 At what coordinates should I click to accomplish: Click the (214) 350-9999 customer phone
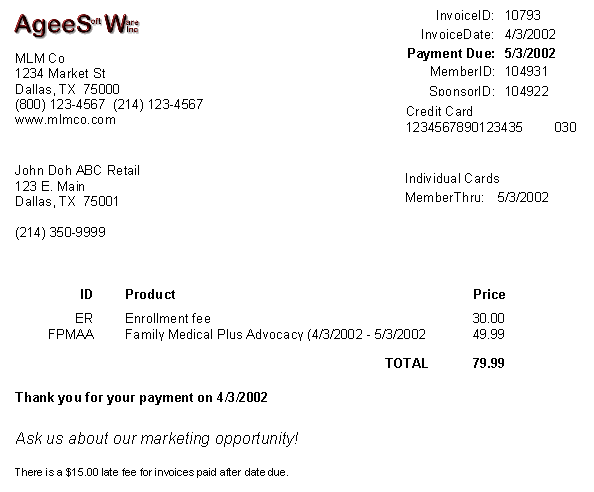(x=60, y=232)
